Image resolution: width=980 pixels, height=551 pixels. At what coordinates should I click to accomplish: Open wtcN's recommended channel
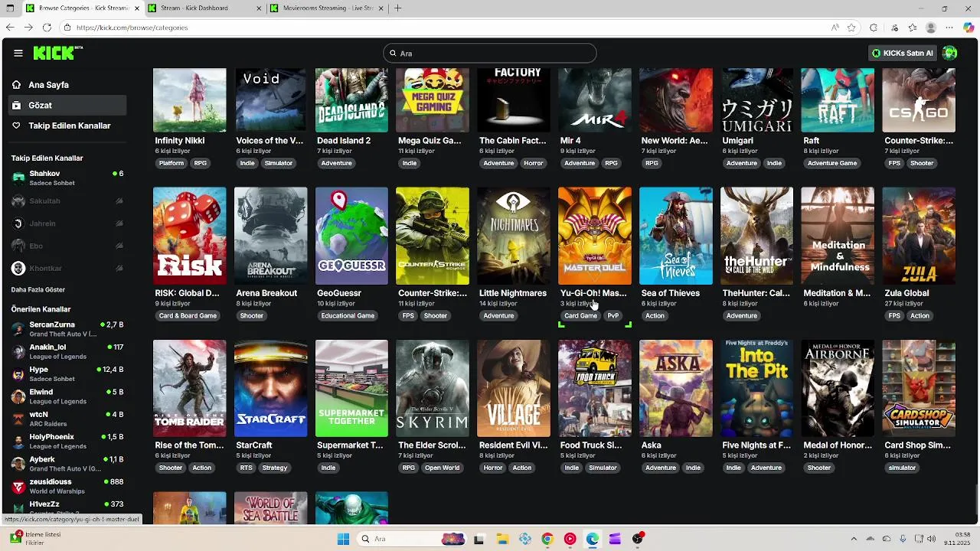click(x=67, y=419)
